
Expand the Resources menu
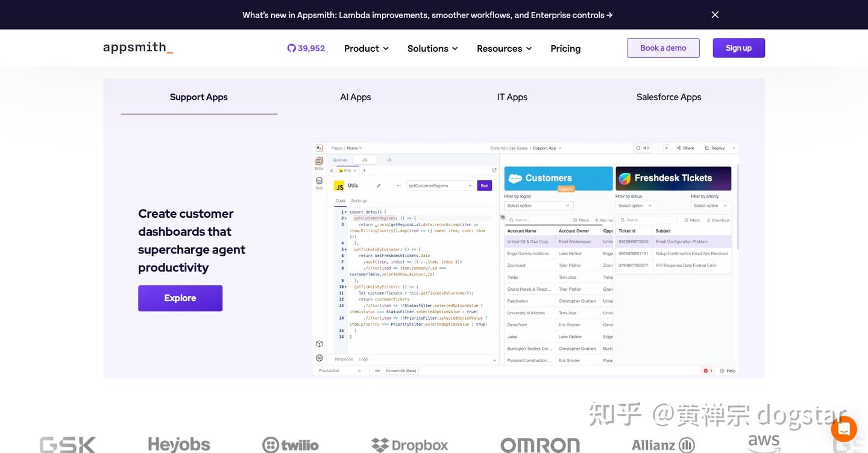pyautogui.click(x=505, y=48)
